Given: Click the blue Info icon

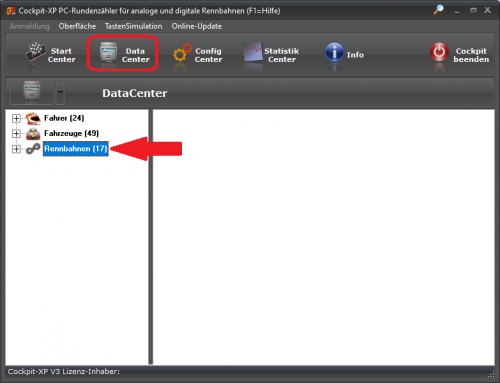Looking at the screenshot, I should 334,52.
